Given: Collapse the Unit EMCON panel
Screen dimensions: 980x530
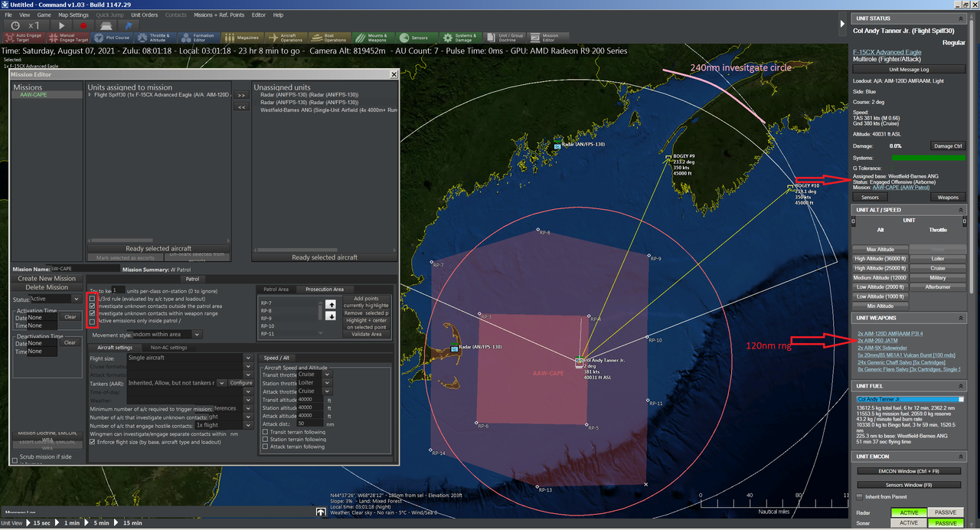Looking at the screenshot, I should 961,456.
